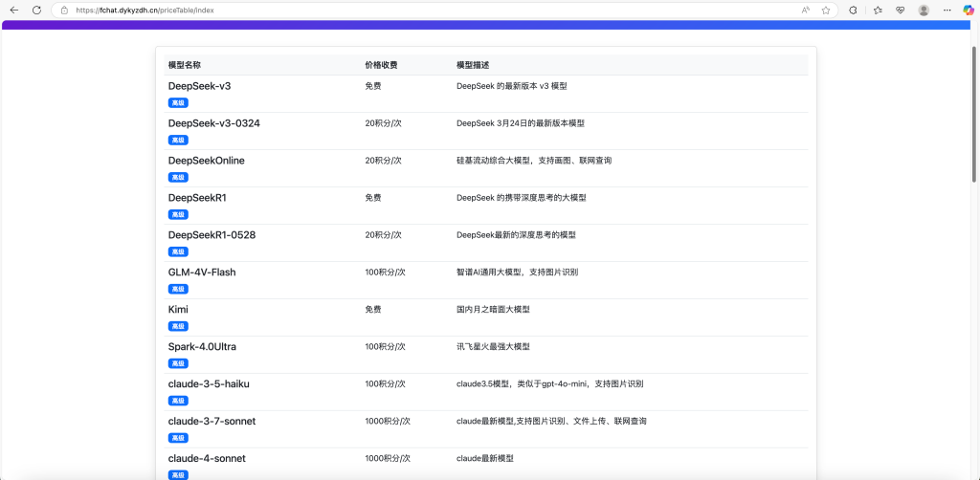This screenshot has height=480, width=980.
Task: Open the browser essentials heart icon
Action: [900, 10]
